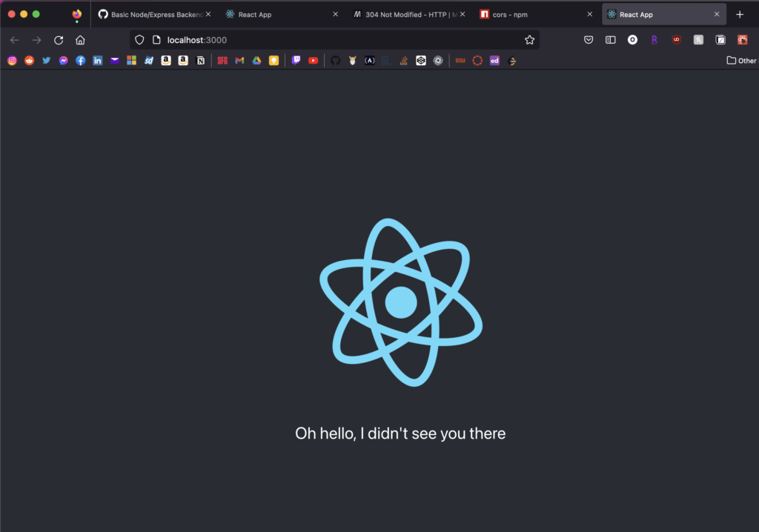Image resolution: width=759 pixels, height=532 pixels.
Task: Open the OSU bookmark
Action: (460, 61)
